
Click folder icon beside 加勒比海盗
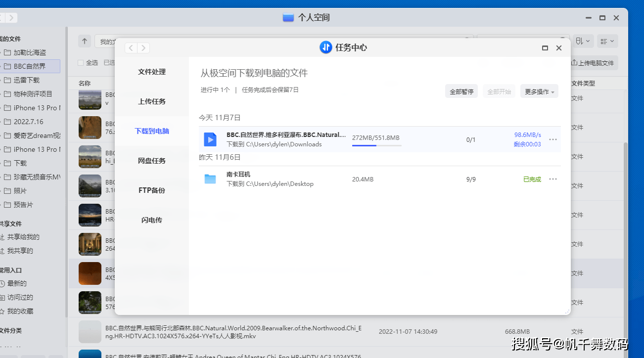pos(7,52)
